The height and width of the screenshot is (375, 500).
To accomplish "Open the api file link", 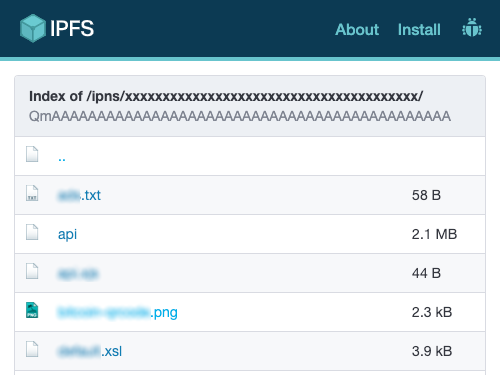I will 67,234.
